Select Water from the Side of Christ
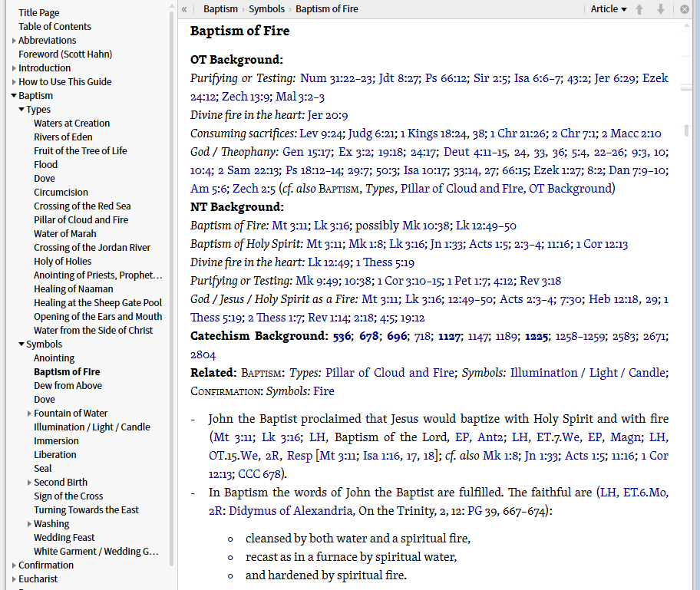The image size is (700, 590). point(94,331)
